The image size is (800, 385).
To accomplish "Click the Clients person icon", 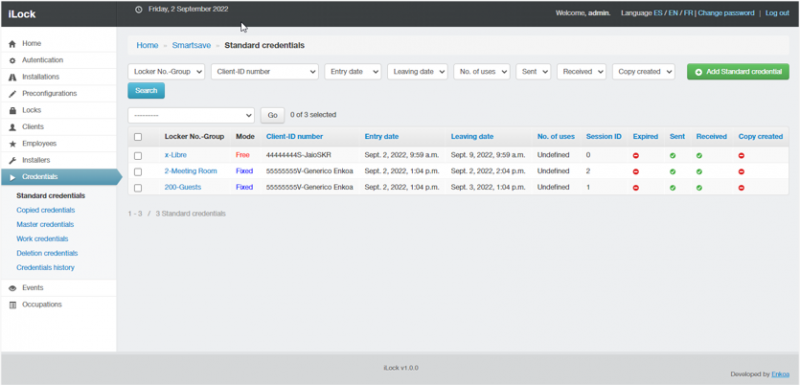I will pyautogui.click(x=13, y=127).
